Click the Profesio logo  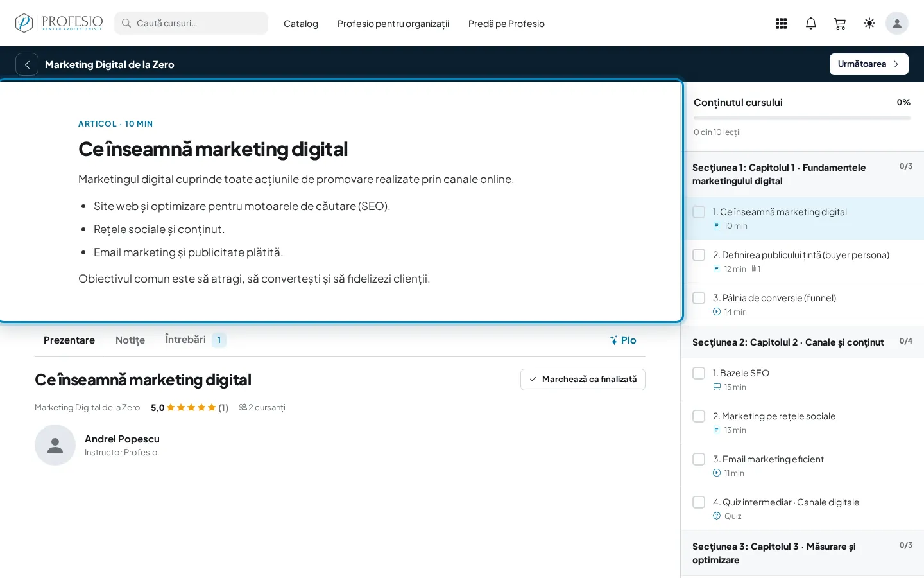pyautogui.click(x=59, y=23)
